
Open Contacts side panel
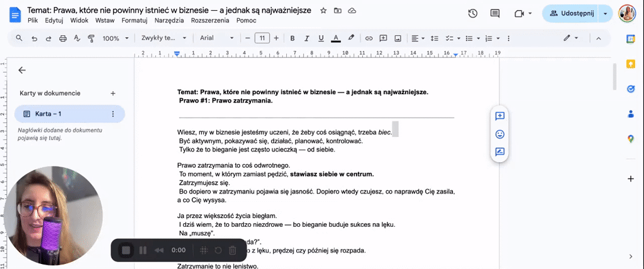click(x=631, y=114)
